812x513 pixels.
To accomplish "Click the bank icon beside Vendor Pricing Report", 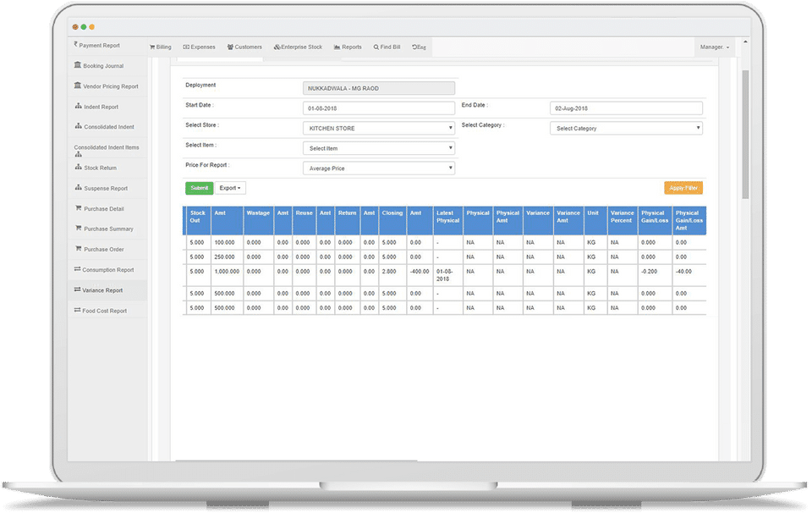I will [78, 85].
